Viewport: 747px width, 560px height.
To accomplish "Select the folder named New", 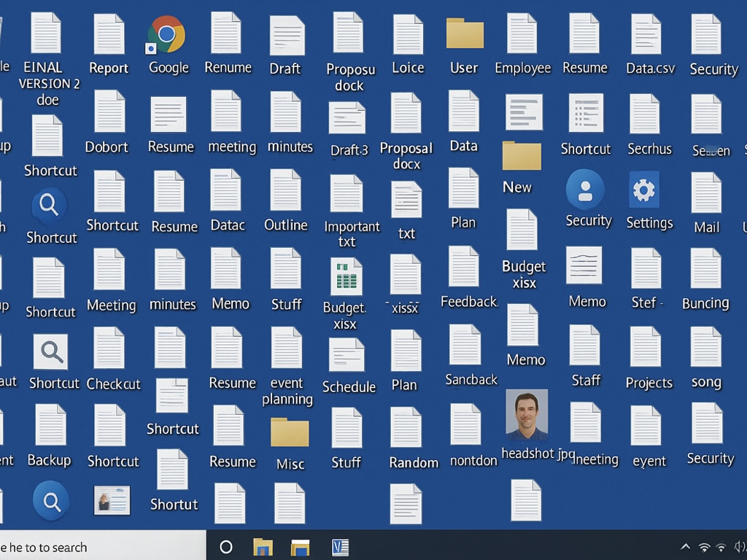I will [522, 157].
